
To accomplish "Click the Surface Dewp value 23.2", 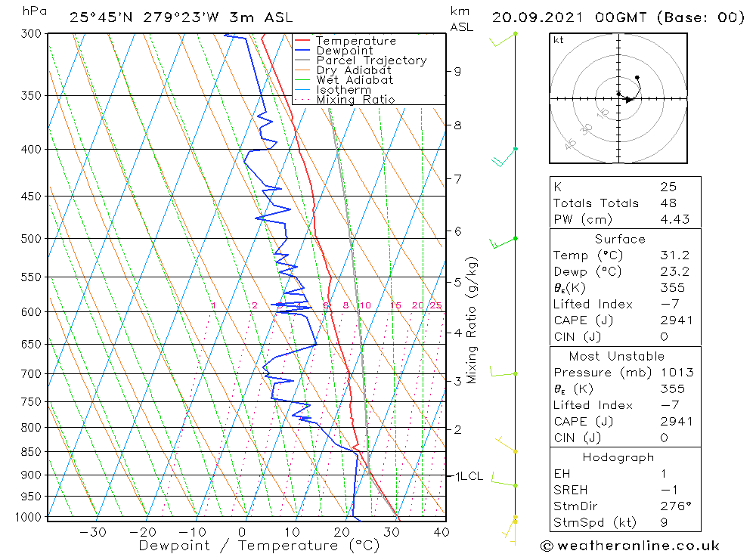I will click(x=675, y=271).
